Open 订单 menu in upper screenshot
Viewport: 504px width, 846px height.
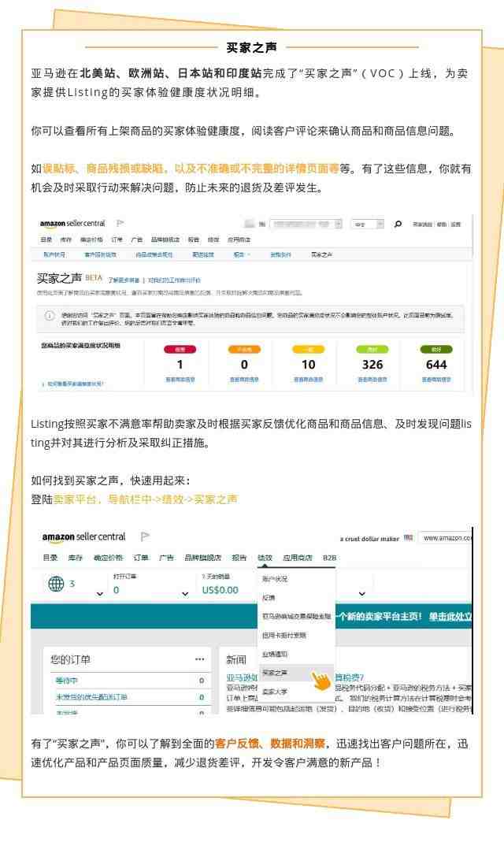(x=117, y=239)
